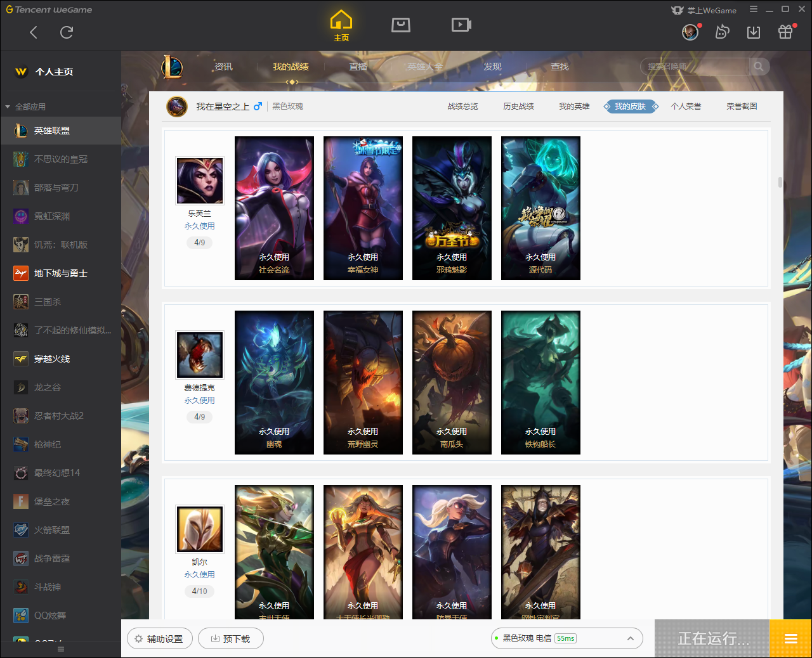The height and width of the screenshot is (658, 812).
Task: Open the 直播 tab
Action: click(358, 67)
